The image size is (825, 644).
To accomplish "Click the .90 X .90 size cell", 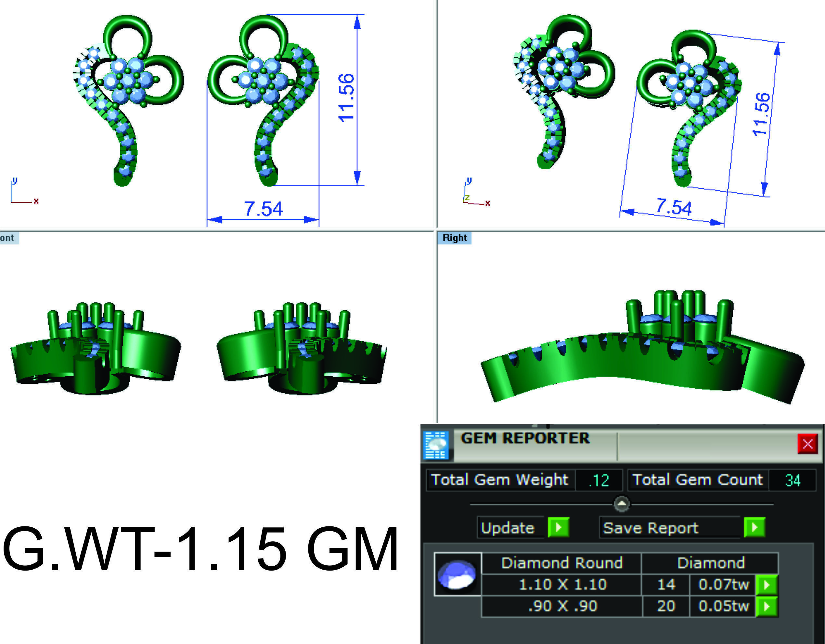I will click(x=562, y=606).
